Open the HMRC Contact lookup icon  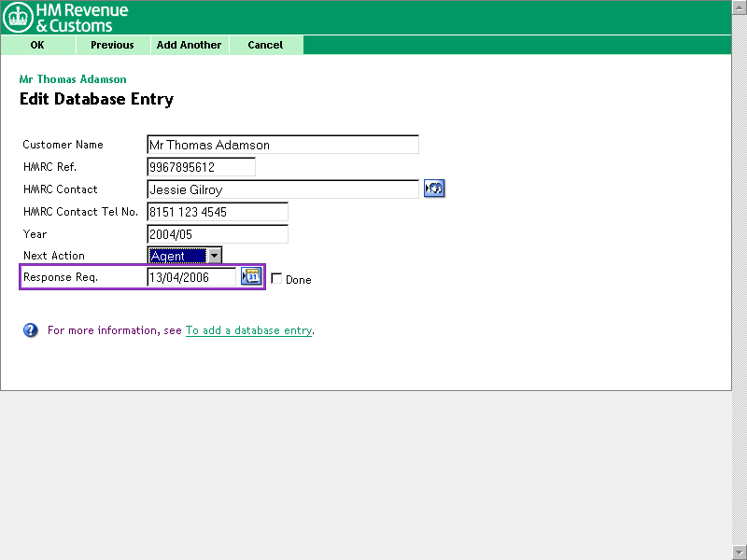pos(433,189)
